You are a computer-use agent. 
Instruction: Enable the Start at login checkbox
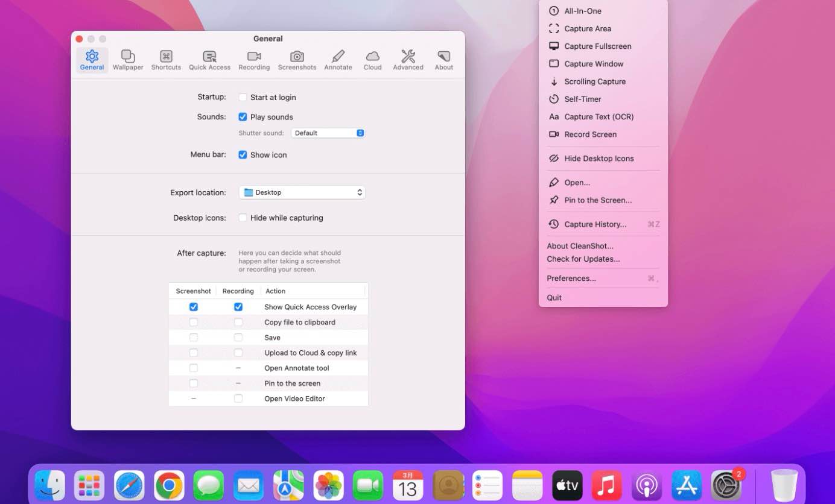(x=243, y=98)
